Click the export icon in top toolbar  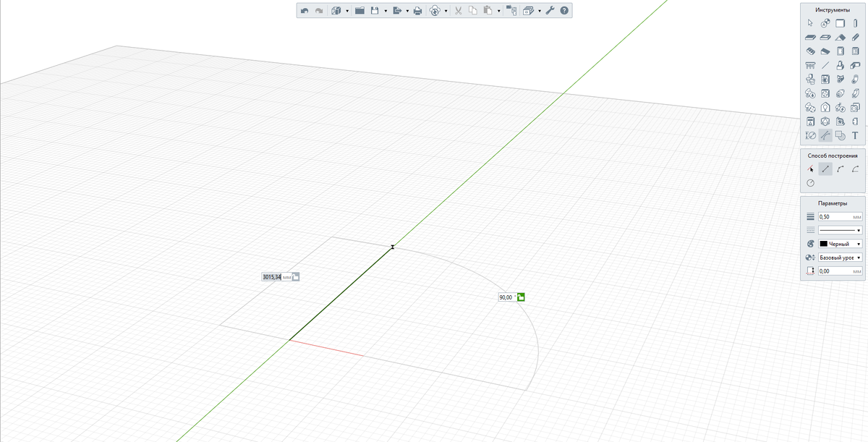(x=397, y=11)
